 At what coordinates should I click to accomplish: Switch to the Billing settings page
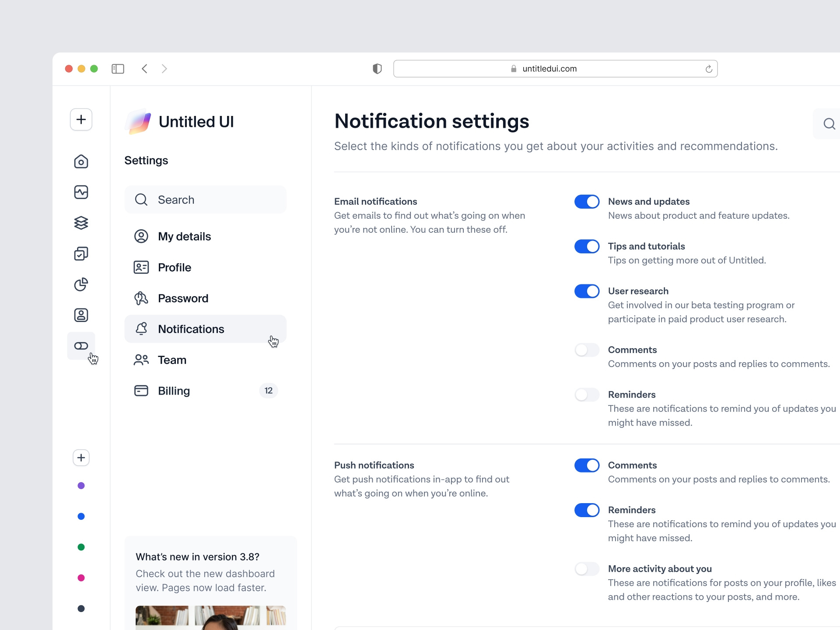pyautogui.click(x=174, y=391)
